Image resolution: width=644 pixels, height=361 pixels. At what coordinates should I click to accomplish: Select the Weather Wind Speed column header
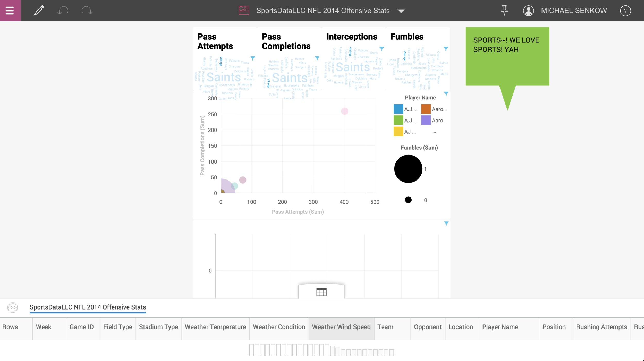coord(341,327)
